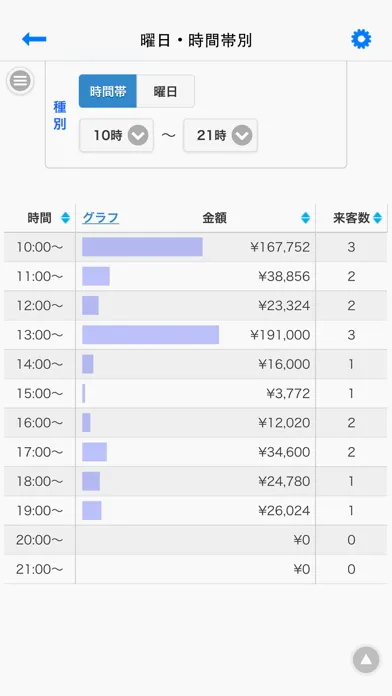
Task: Select the 時間帯 toggle option
Action: point(108,91)
